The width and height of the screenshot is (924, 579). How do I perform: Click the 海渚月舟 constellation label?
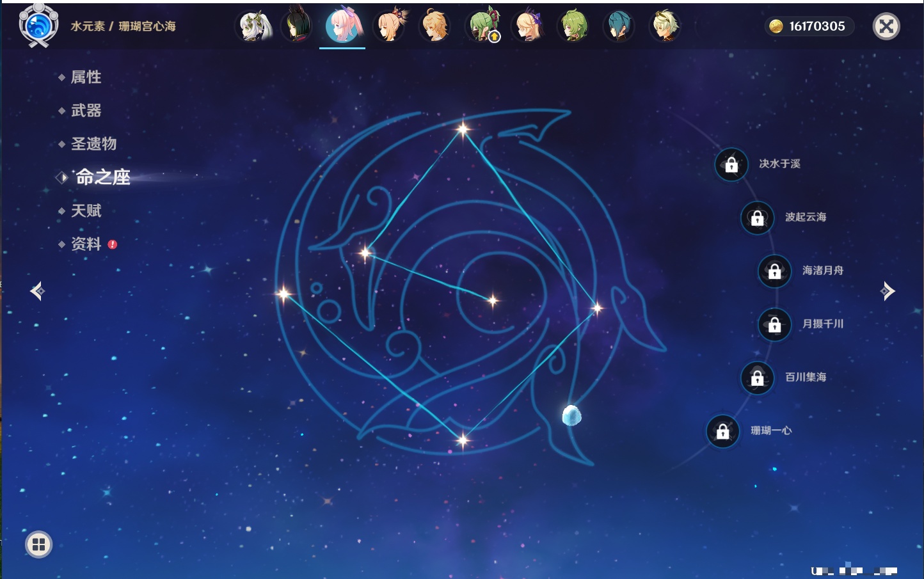point(823,270)
